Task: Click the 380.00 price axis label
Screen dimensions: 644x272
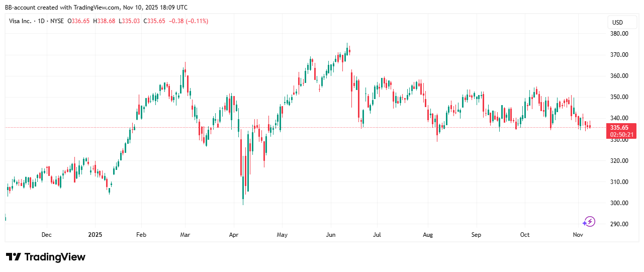Action: (x=618, y=34)
